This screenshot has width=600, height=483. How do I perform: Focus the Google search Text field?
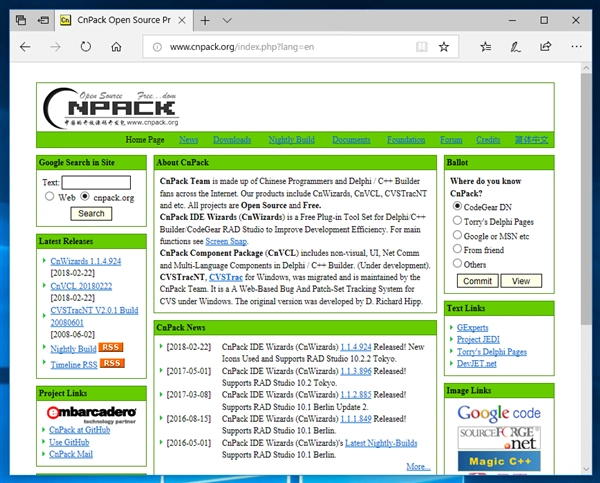[96, 182]
